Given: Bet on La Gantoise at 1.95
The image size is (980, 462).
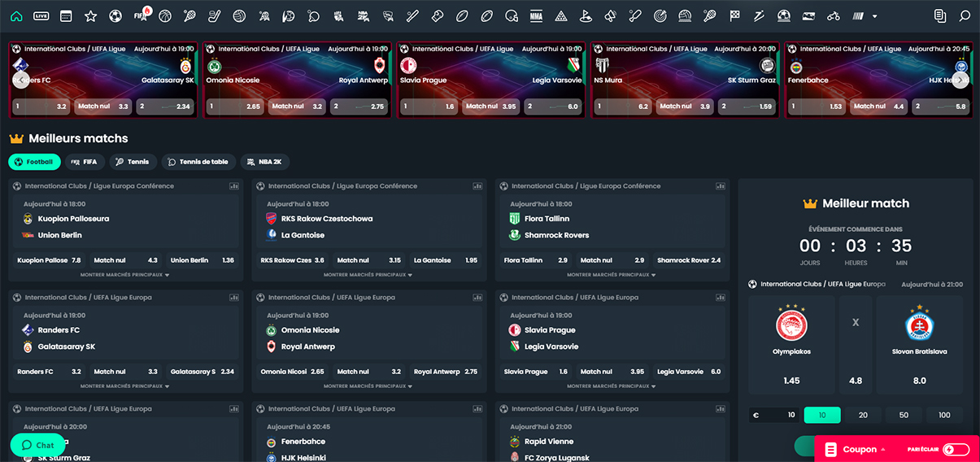Looking at the screenshot, I should [x=446, y=260].
